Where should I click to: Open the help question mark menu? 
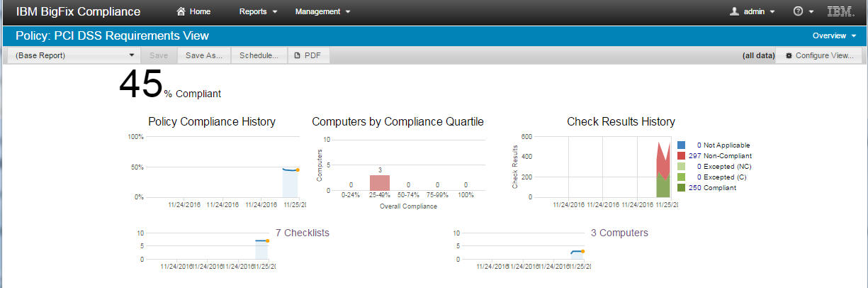click(803, 11)
